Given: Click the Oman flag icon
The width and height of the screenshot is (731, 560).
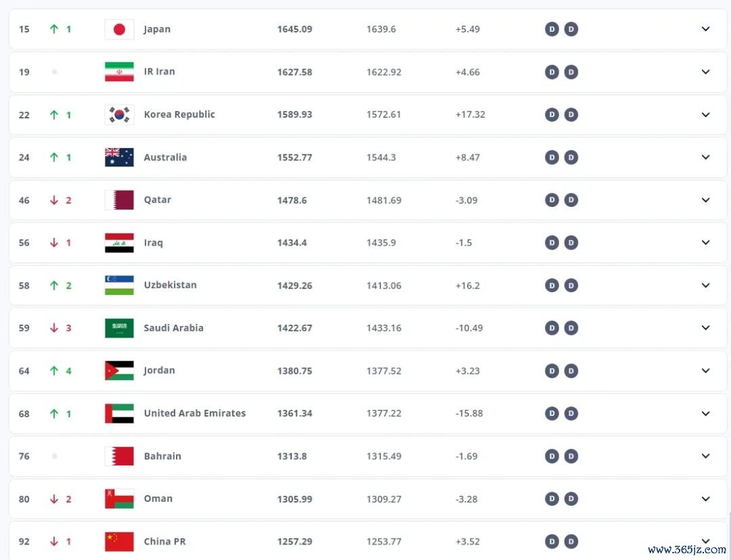Looking at the screenshot, I should click(119, 498).
